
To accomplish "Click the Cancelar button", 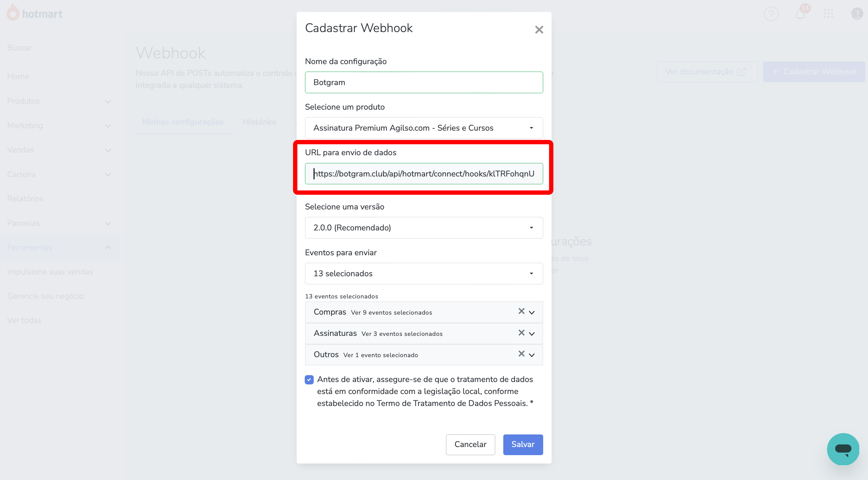I will click(470, 444).
